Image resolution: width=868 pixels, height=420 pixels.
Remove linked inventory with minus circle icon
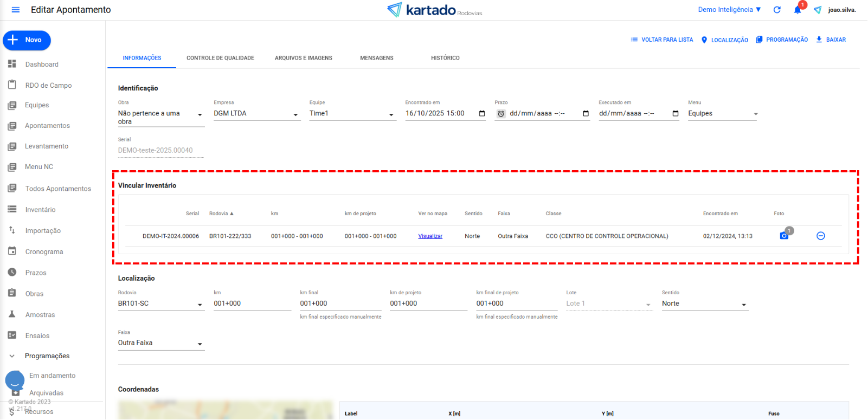[x=821, y=236]
